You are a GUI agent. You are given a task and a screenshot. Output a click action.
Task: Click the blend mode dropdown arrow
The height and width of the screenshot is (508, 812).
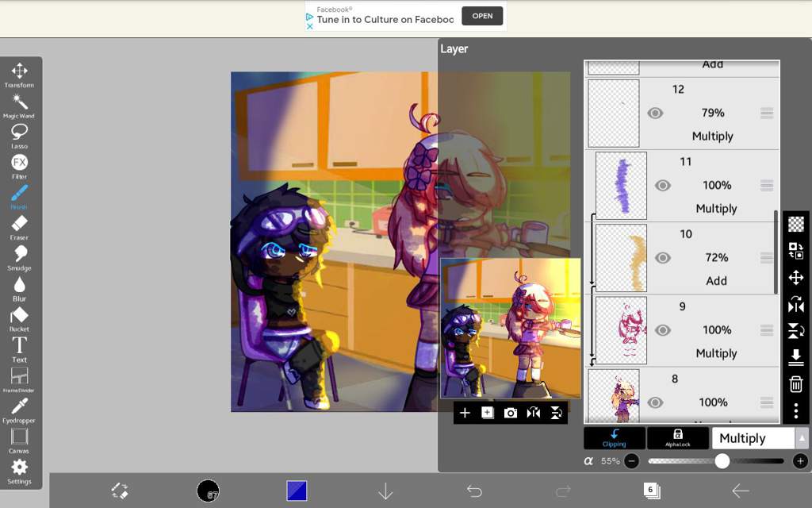[x=802, y=438]
